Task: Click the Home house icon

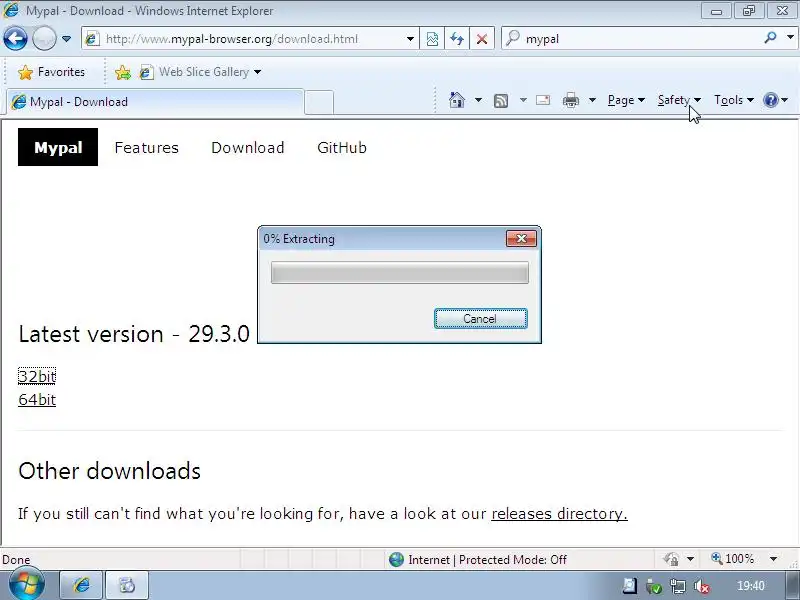Action: pos(457,100)
